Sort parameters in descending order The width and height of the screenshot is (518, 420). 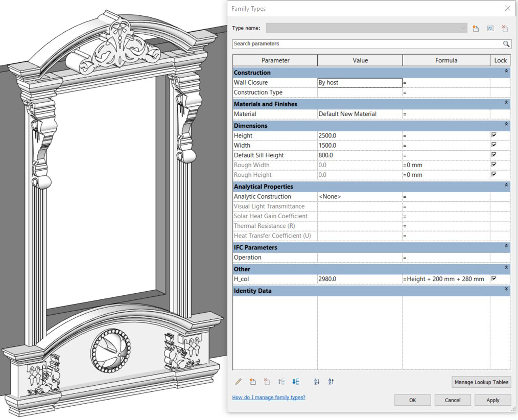click(x=331, y=381)
